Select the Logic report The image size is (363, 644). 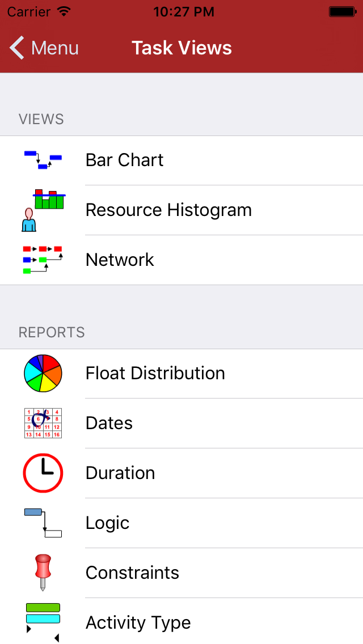tap(107, 523)
